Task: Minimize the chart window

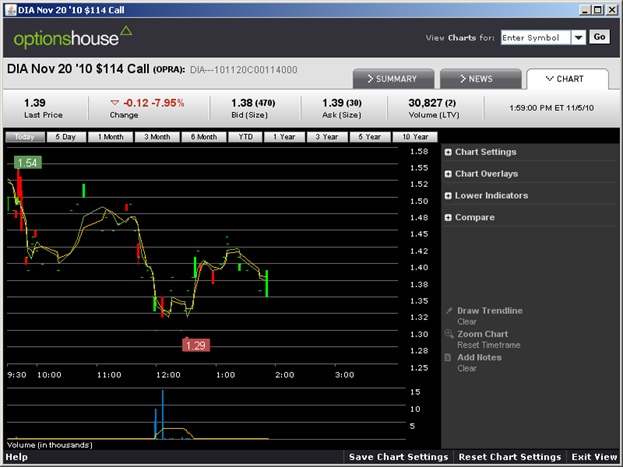Action: (x=584, y=10)
